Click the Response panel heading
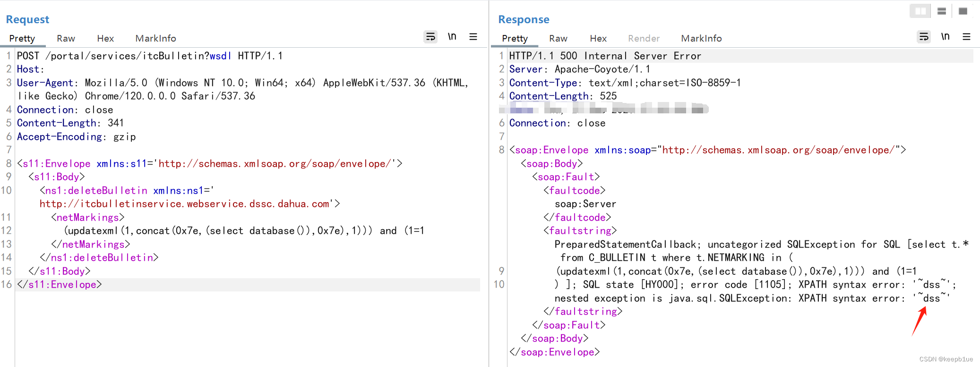The width and height of the screenshot is (980, 367). coord(524,19)
